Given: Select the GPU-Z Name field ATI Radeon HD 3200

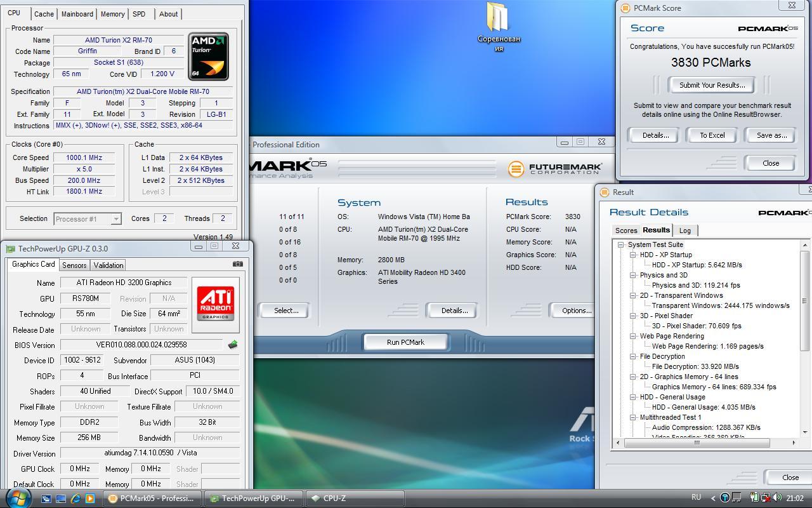Looking at the screenshot, I should click(124, 283).
